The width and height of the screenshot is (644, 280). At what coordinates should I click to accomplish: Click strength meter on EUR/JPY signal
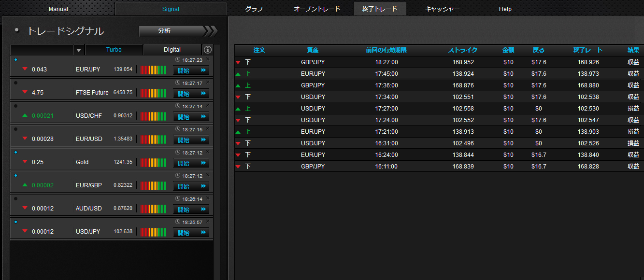(153, 70)
